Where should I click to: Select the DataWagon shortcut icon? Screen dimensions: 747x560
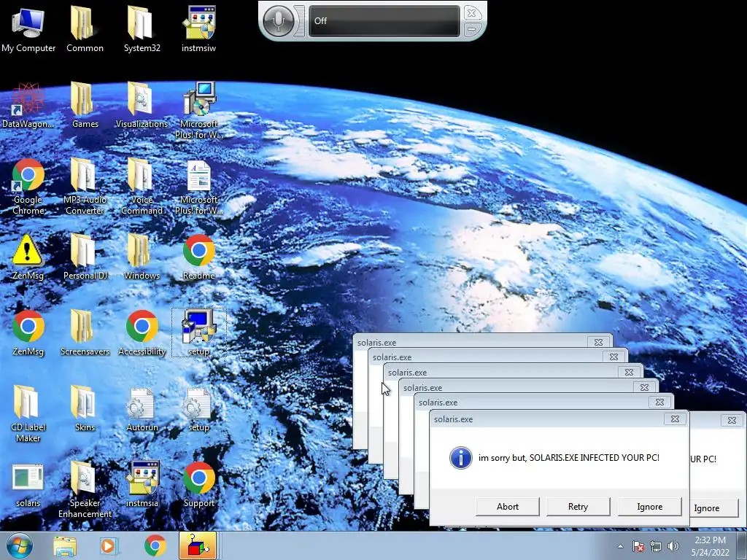point(28,105)
